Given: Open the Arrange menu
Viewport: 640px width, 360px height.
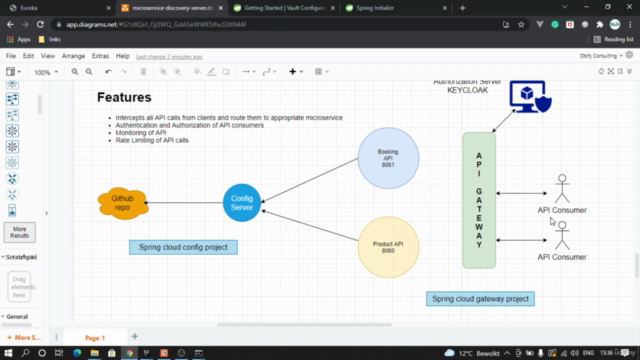Looking at the screenshot, I should click(x=73, y=56).
